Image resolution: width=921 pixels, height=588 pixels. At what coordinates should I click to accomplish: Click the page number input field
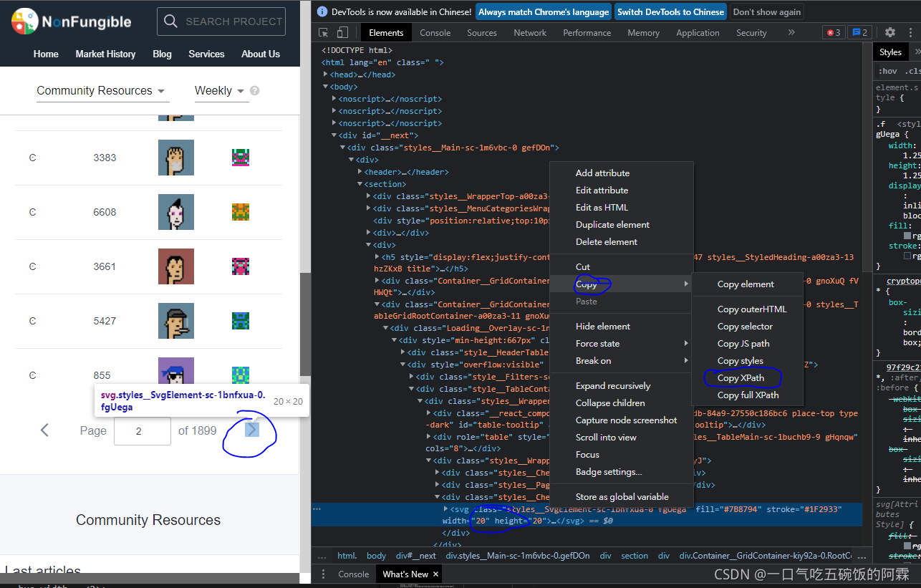click(x=142, y=431)
